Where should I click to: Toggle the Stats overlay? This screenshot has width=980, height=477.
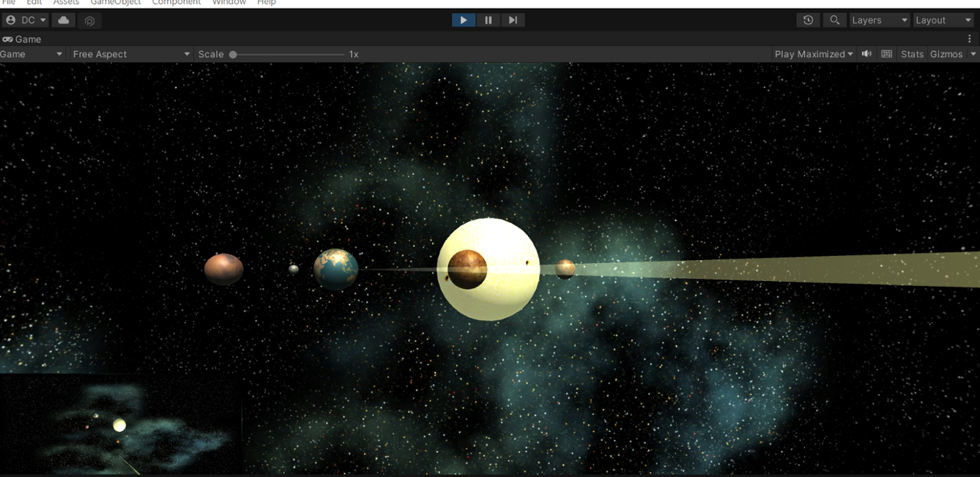click(x=912, y=54)
